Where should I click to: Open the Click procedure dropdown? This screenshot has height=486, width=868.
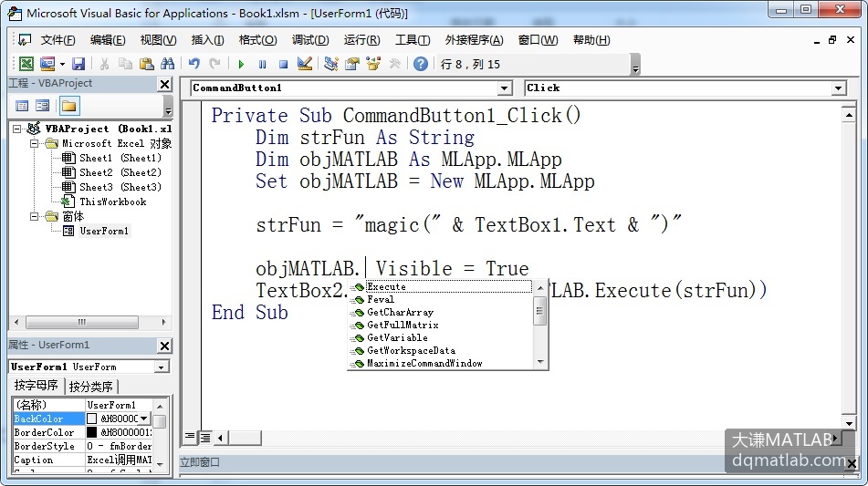pos(838,88)
